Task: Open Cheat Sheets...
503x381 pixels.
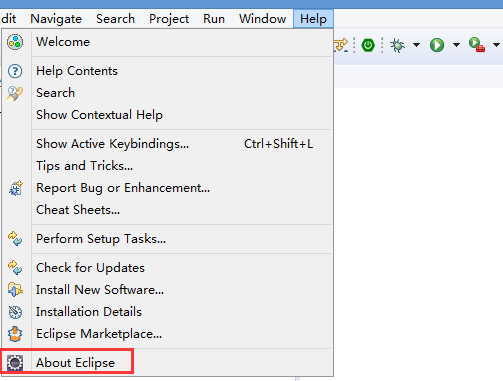Action: point(167,210)
